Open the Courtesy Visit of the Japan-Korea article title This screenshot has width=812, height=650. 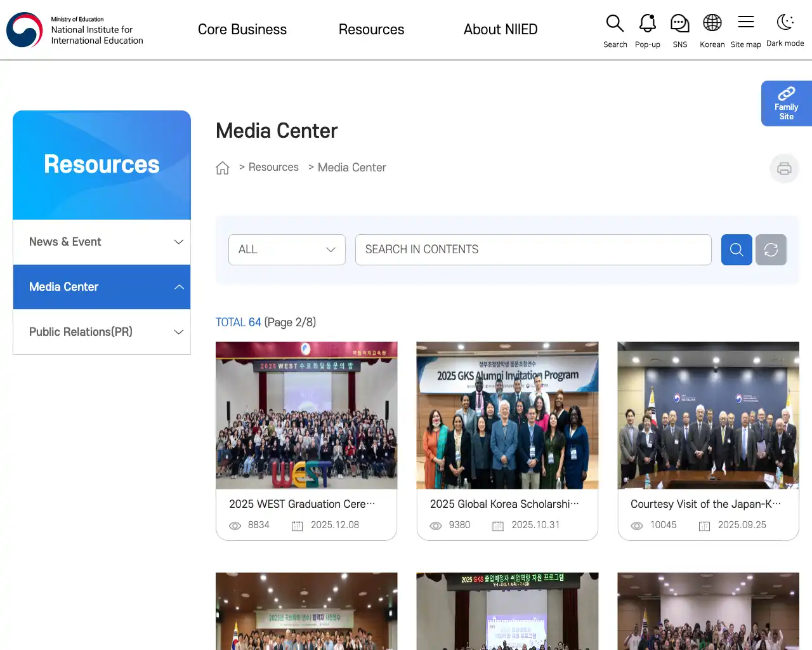(705, 504)
